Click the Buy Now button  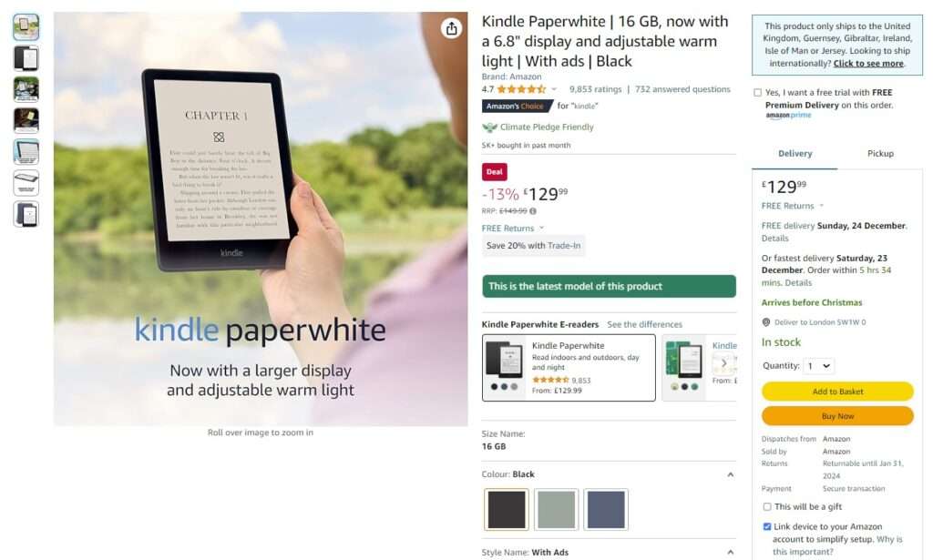coord(837,416)
